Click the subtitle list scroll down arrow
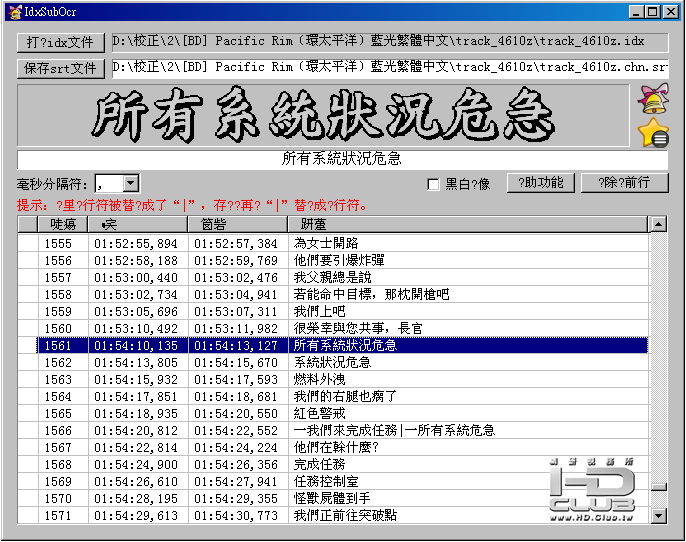This screenshot has height=542, width=686. click(x=658, y=516)
